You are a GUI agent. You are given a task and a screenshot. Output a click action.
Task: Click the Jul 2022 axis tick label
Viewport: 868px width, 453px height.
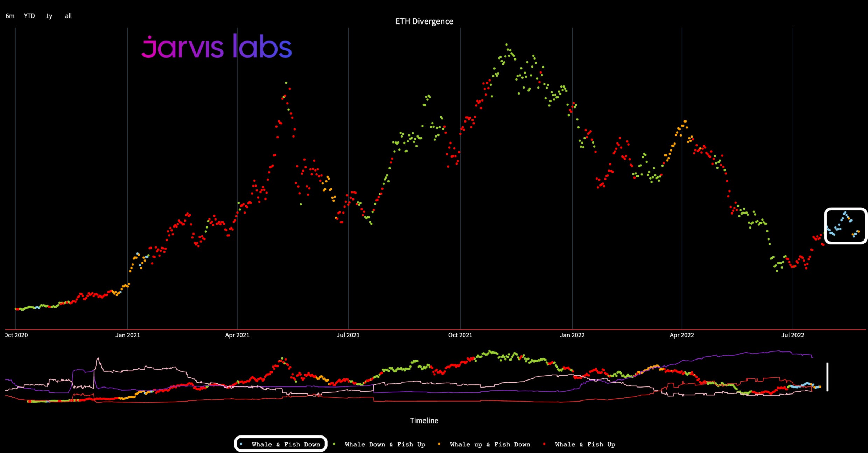point(792,335)
